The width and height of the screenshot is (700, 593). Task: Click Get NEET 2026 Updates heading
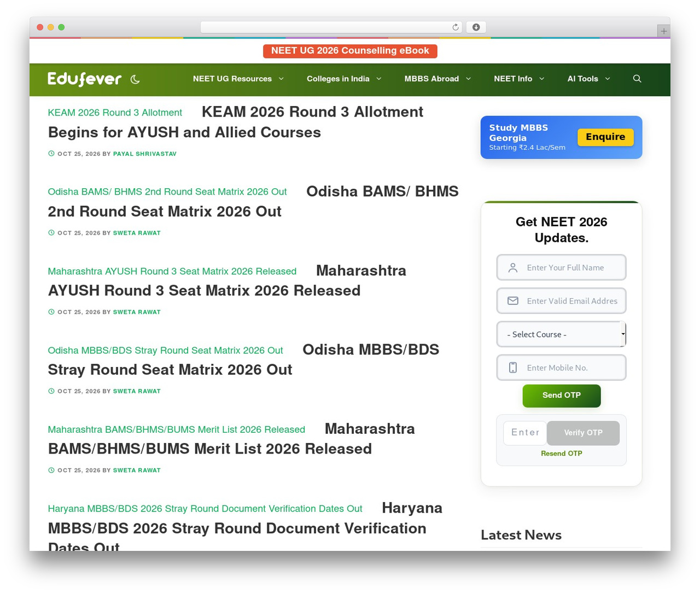pyautogui.click(x=561, y=230)
